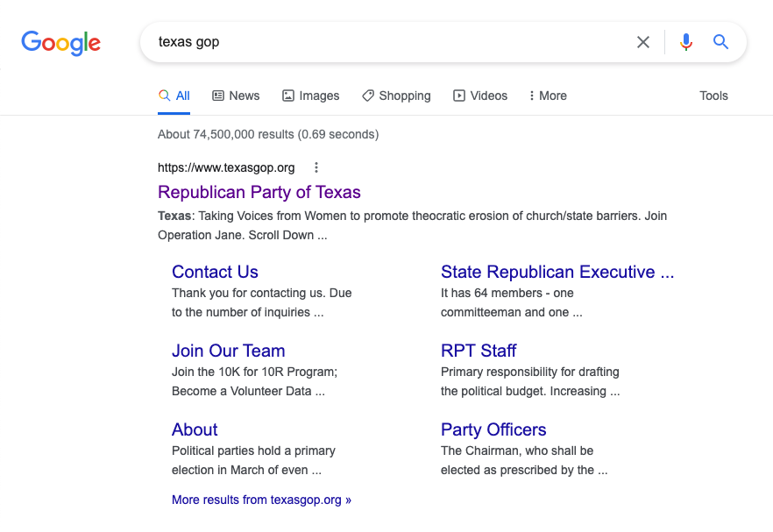The image size is (773, 532).
Task: Open the Join Our Team sitelink
Action: [x=228, y=351]
